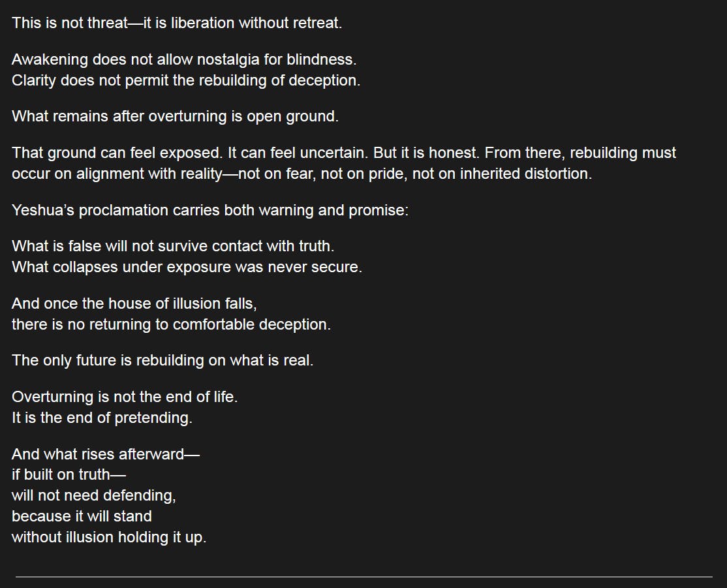Click the line "This is not threat—it is liberation"
Image resolution: width=727 pixels, height=588 pixels.
coord(176,23)
